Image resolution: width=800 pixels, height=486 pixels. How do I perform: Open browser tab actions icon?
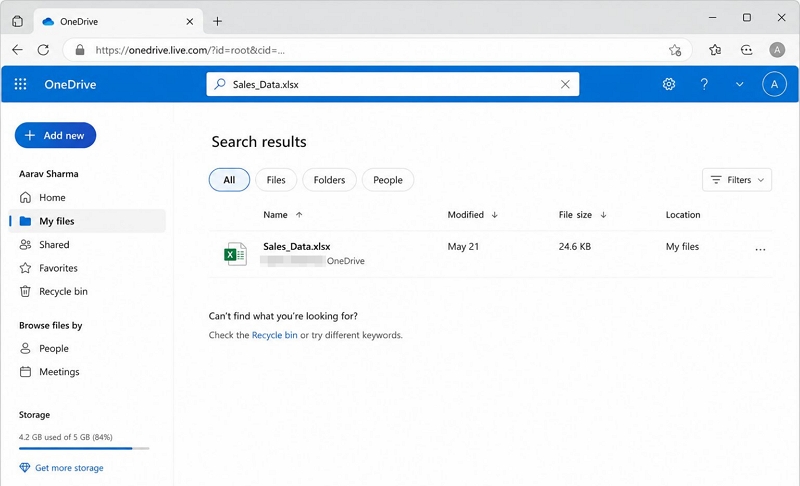click(17, 21)
